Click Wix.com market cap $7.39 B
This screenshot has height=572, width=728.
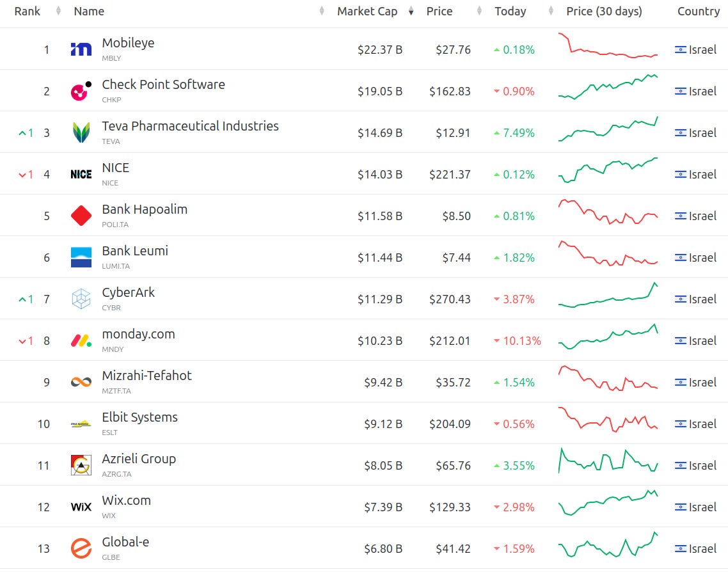pyautogui.click(x=383, y=507)
